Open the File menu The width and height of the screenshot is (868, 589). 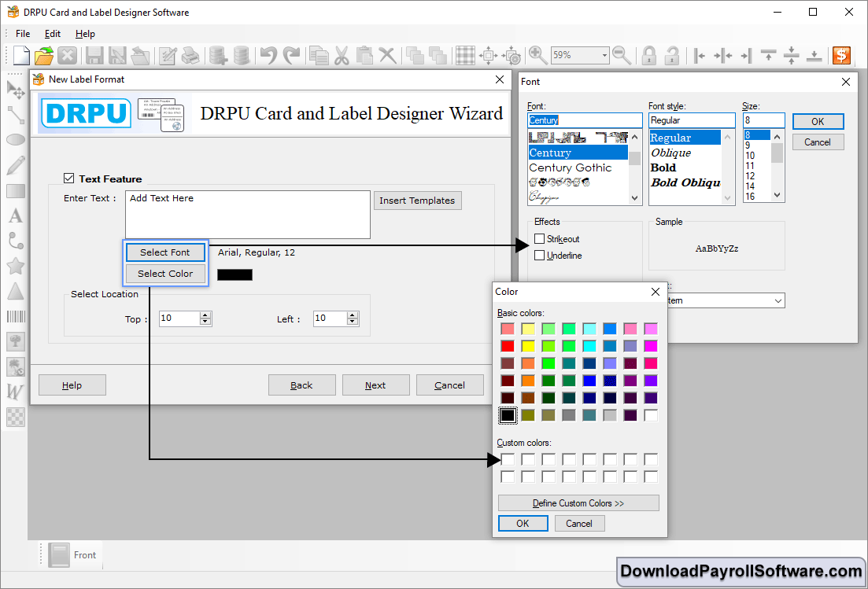pyautogui.click(x=23, y=34)
